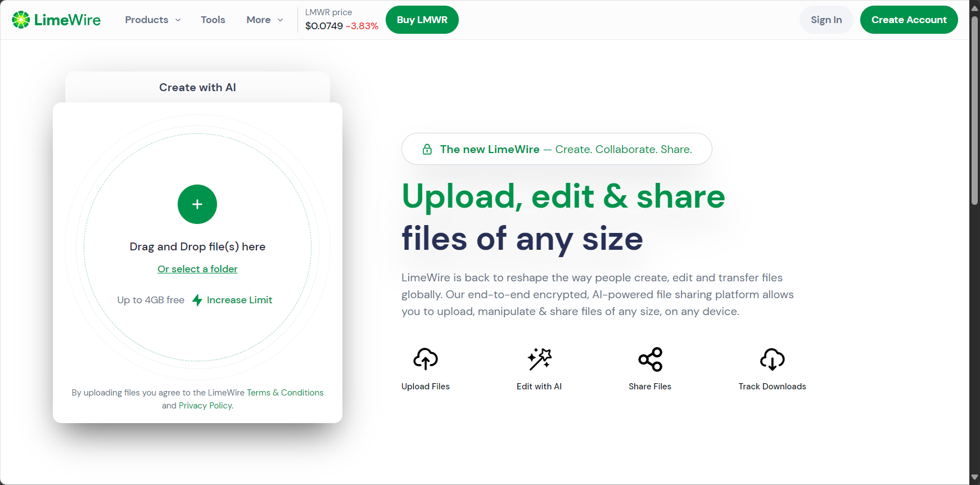Click the -3.83% price change text
The width and height of the screenshot is (980, 485).
(x=362, y=26)
